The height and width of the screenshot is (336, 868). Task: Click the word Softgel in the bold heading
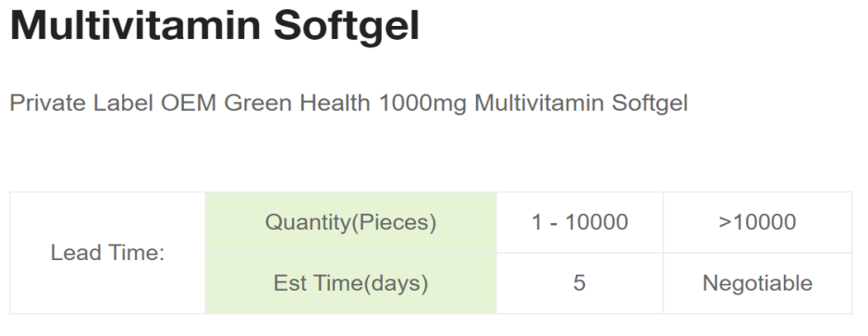point(347,27)
